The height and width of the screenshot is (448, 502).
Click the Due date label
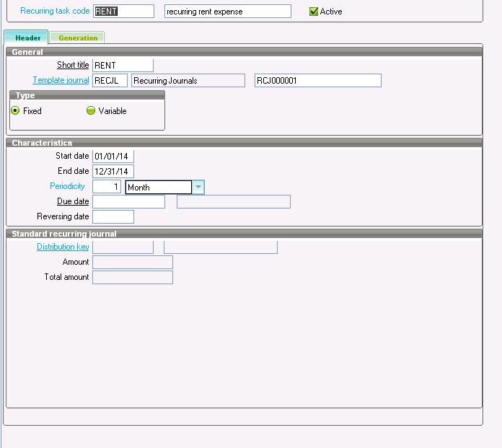click(73, 201)
